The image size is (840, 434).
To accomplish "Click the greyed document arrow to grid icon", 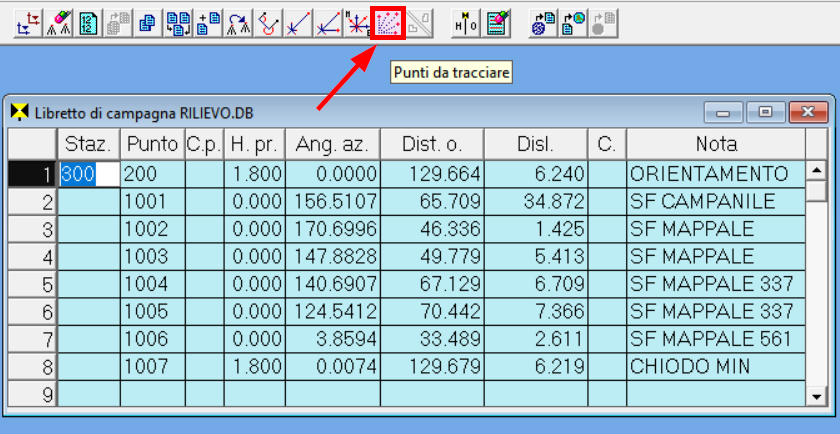I will (x=118, y=24).
